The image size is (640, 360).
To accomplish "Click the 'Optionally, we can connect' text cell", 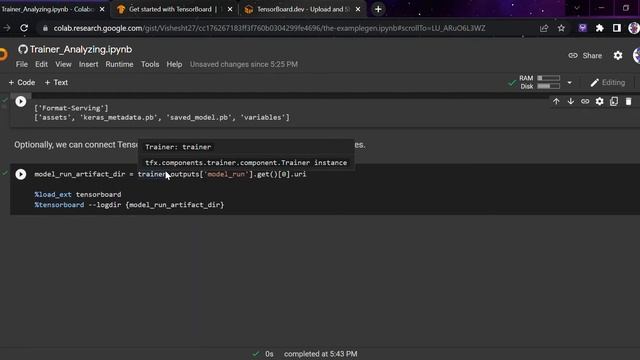I will [76, 145].
